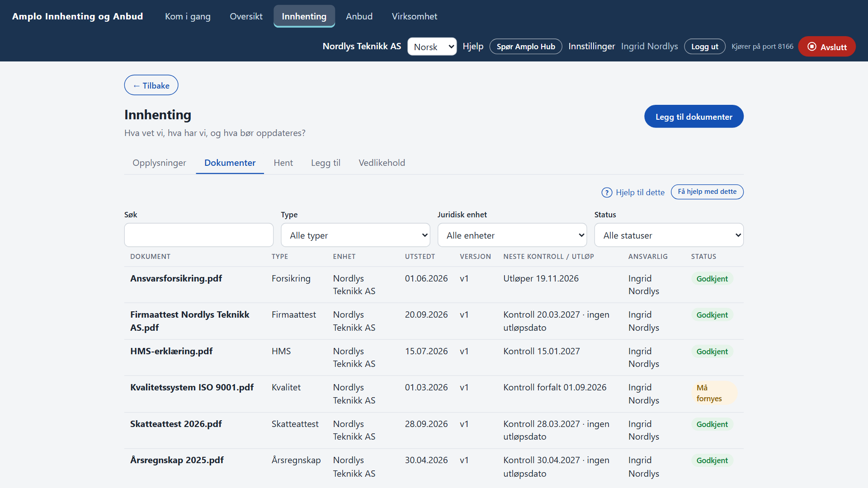The height and width of the screenshot is (488, 868).
Task: Open the Juridisk enhet filter dropdown
Action: click(x=512, y=235)
